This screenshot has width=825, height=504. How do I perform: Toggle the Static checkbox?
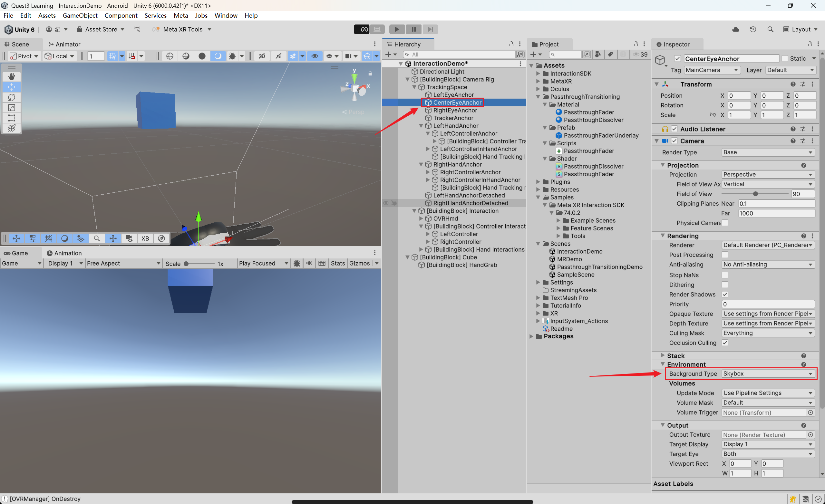pyautogui.click(x=785, y=59)
